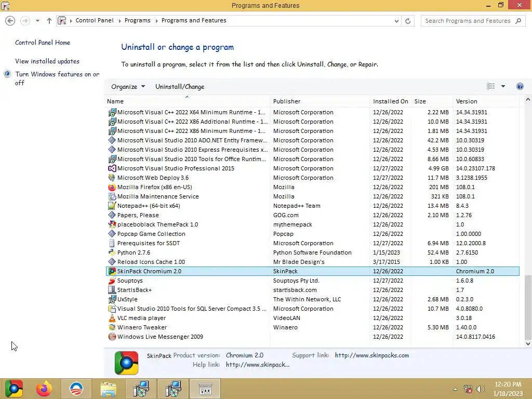
Task: Select Popcap Game Collection row
Action: [312, 234]
